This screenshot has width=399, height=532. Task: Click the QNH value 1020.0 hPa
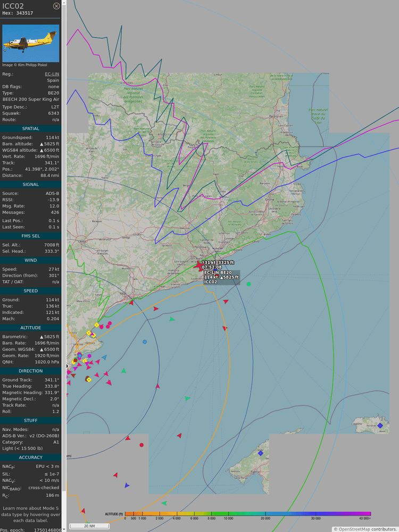pyautogui.click(x=47, y=362)
